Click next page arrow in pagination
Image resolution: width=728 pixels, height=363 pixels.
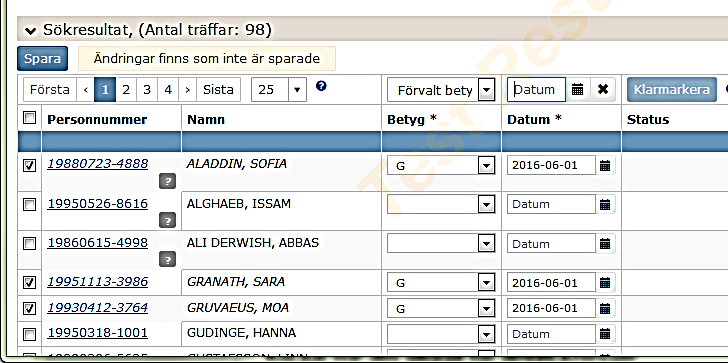click(x=188, y=89)
